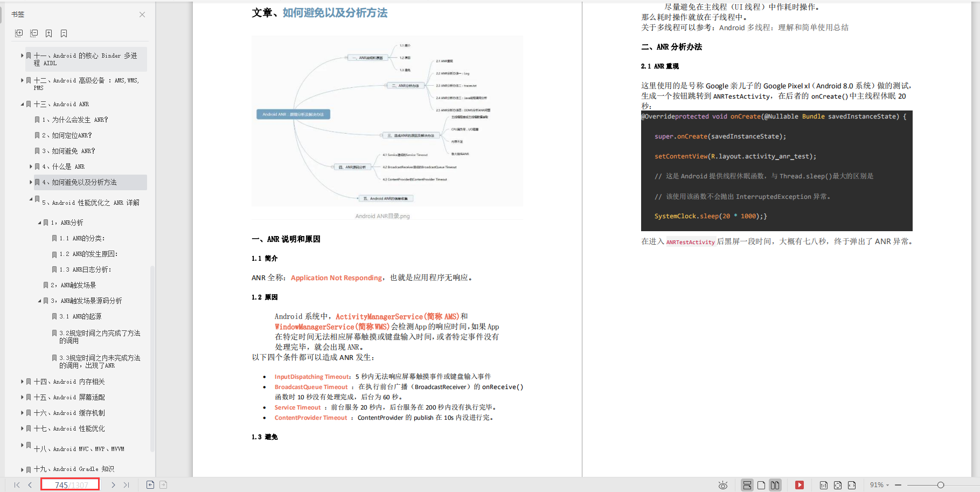
Task: Click the fit width icon
Action: pyautogui.click(x=852, y=485)
